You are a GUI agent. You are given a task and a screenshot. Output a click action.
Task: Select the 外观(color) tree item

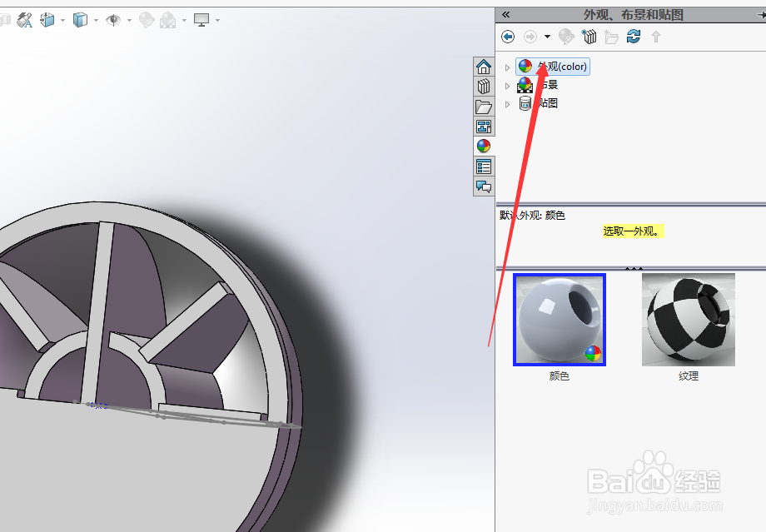(553, 67)
